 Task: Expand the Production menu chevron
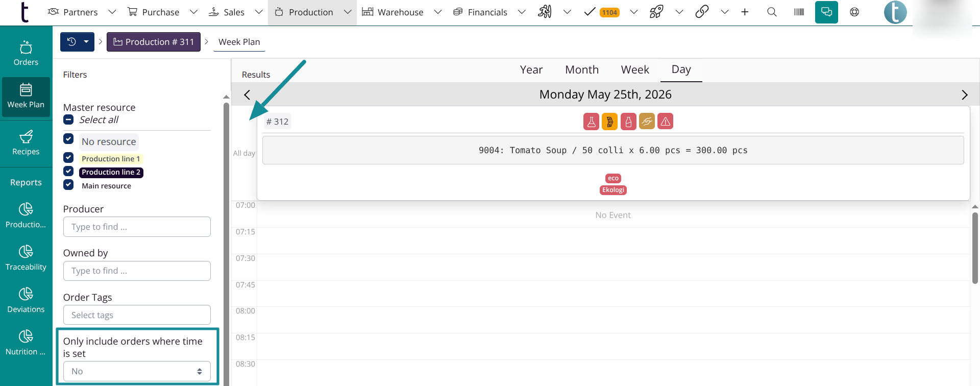(348, 12)
